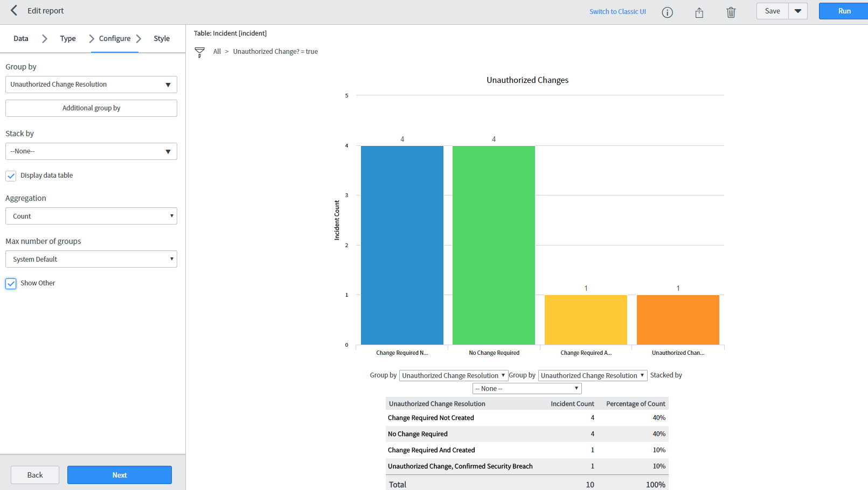Toggle the Display data table checkbox
The image size is (868, 490).
click(x=11, y=176)
